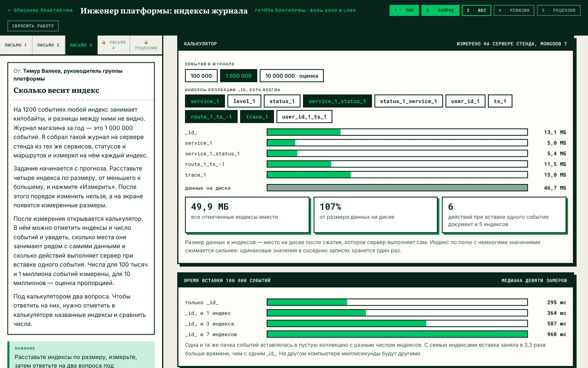
Task: Select 100 000 events option
Action: click(201, 76)
